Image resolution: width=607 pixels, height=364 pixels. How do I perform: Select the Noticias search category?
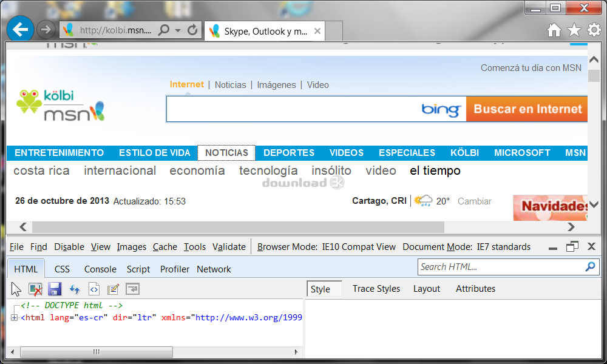tap(230, 85)
